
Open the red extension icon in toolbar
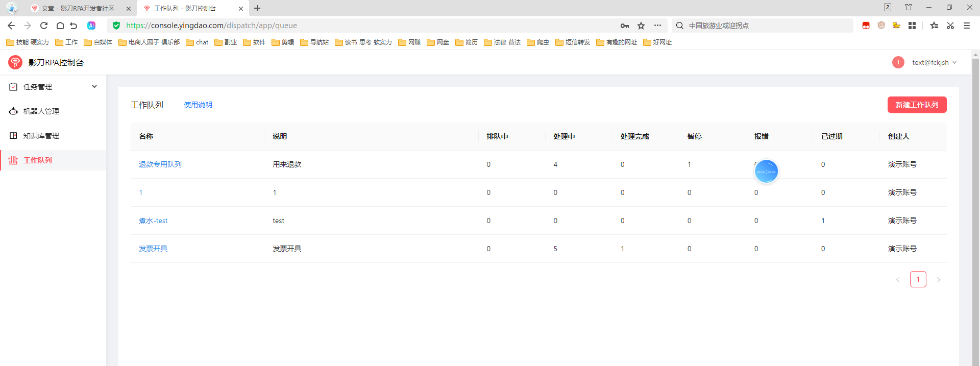(x=866, y=26)
